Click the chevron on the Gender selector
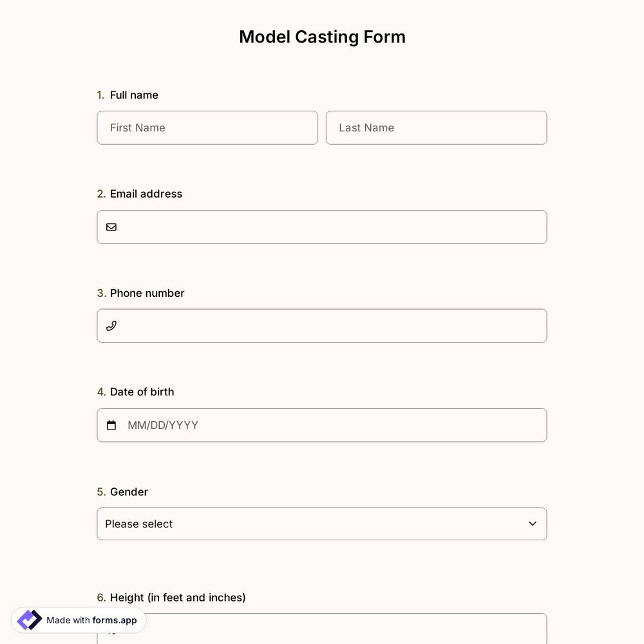Image resolution: width=644 pixels, height=644 pixels. pyautogui.click(x=532, y=524)
